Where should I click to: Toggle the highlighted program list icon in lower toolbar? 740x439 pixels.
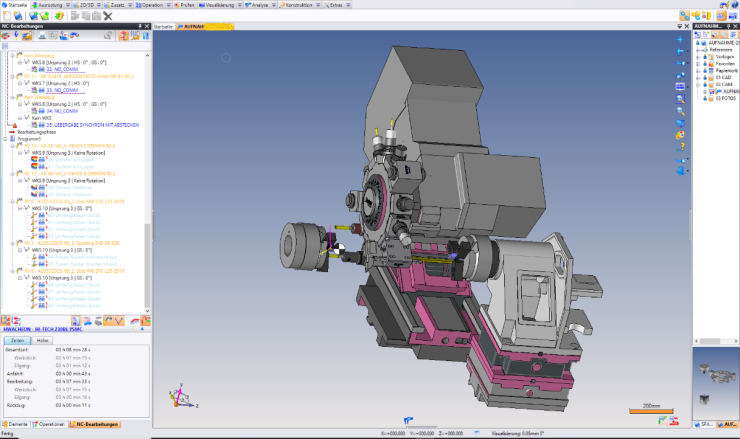[x=76, y=321]
